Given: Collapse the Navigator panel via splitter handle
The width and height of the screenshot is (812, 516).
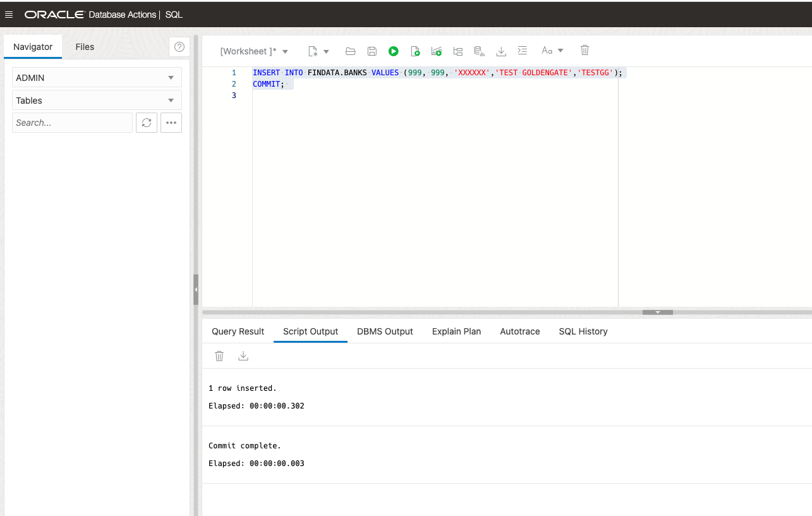Looking at the screenshot, I should tap(196, 290).
